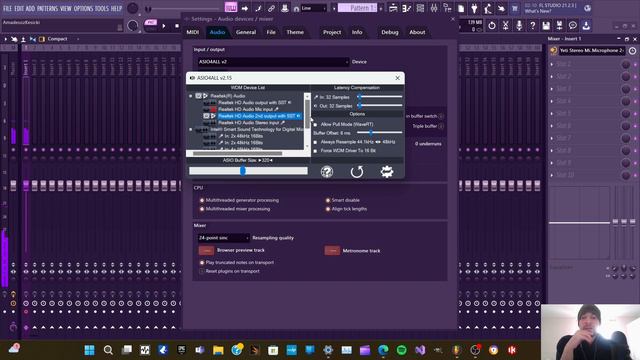The image size is (640, 360).
Task: Toggle Play truncated notes on transport
Action: [x=202, y=262]
